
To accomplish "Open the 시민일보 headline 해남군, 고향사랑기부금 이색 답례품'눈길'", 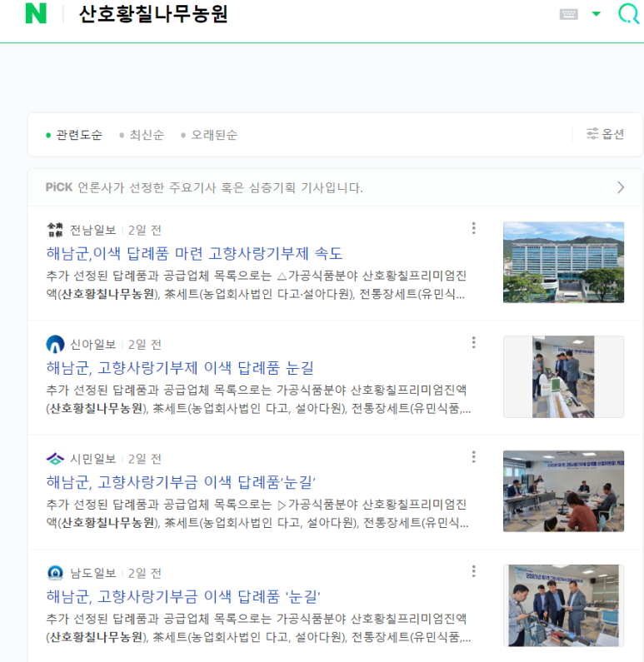I will point(181,482).
